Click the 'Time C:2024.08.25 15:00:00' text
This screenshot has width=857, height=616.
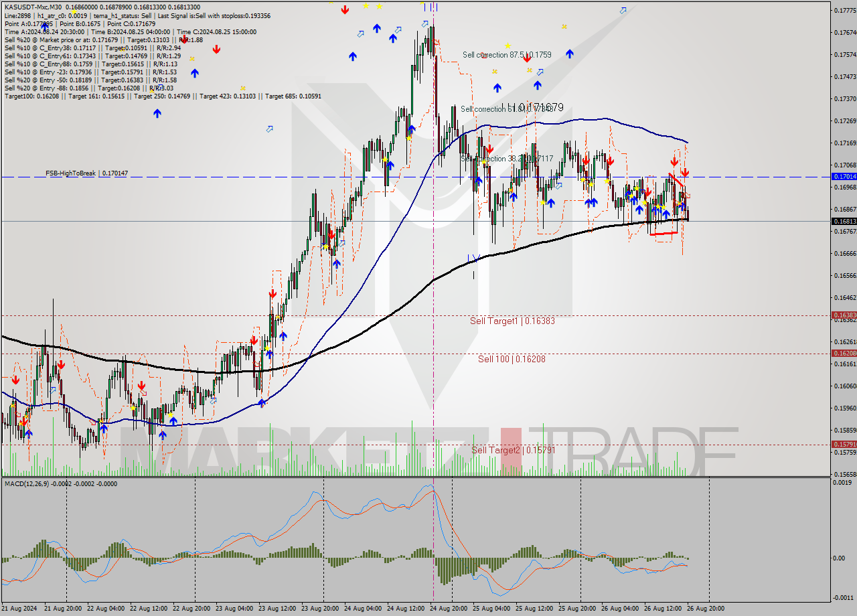[x=216, y=31]
